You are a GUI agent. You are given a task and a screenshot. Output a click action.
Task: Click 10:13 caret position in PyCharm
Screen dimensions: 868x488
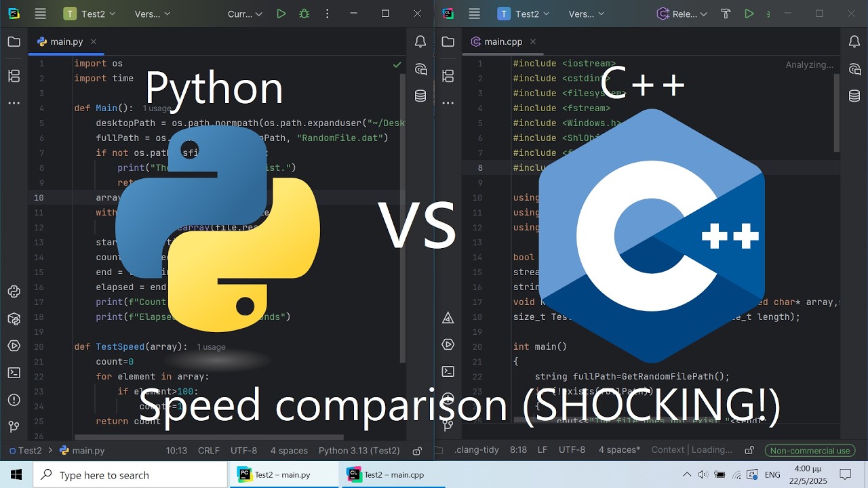tap(177, 451)
